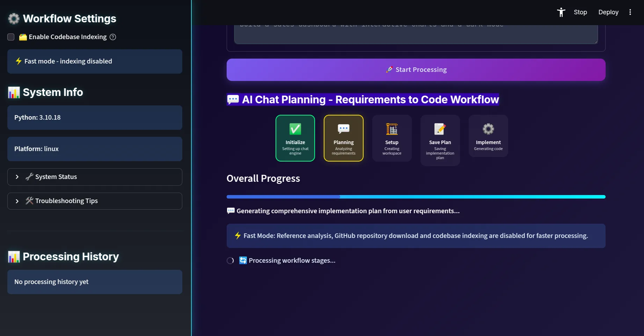Expand the System Status section

(94, 177)
